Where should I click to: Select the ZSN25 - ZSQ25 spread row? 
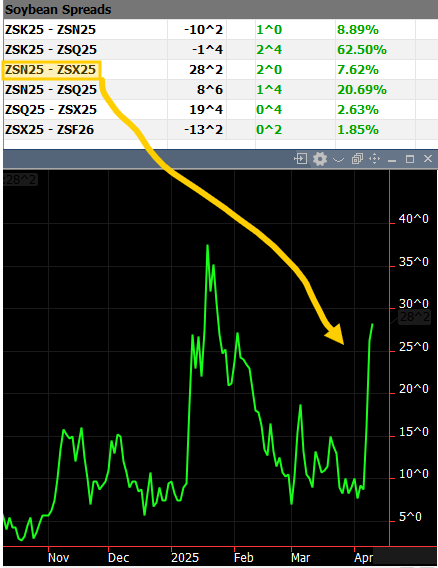(x=220, y=89)
